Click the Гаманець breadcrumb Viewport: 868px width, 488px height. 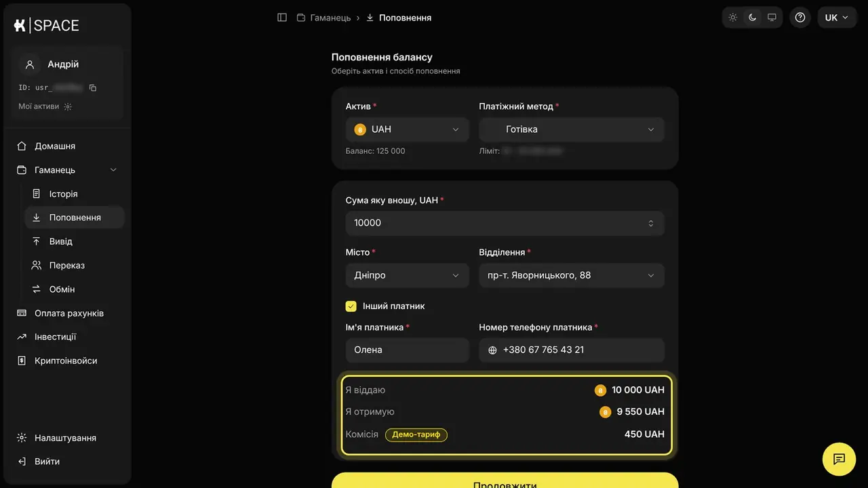point(323,18)
